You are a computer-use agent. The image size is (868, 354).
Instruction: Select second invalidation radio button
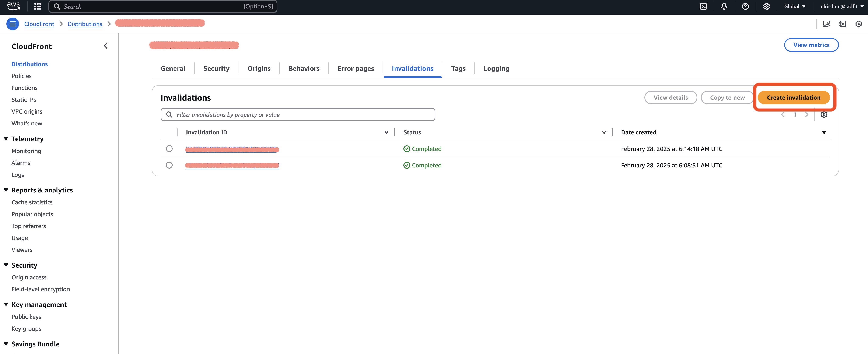[x=169, y=165]
